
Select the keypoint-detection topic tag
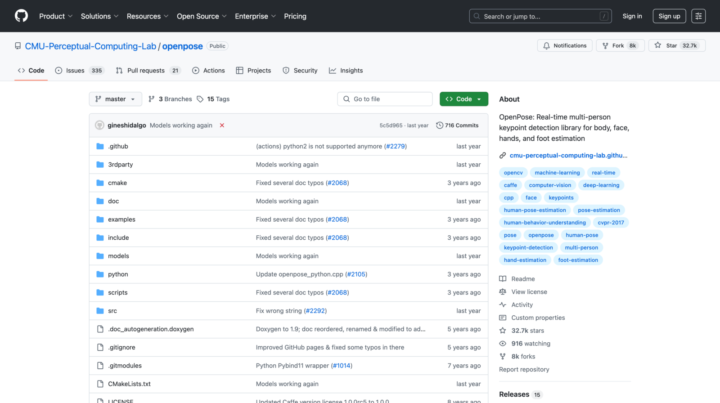[528, 247]
